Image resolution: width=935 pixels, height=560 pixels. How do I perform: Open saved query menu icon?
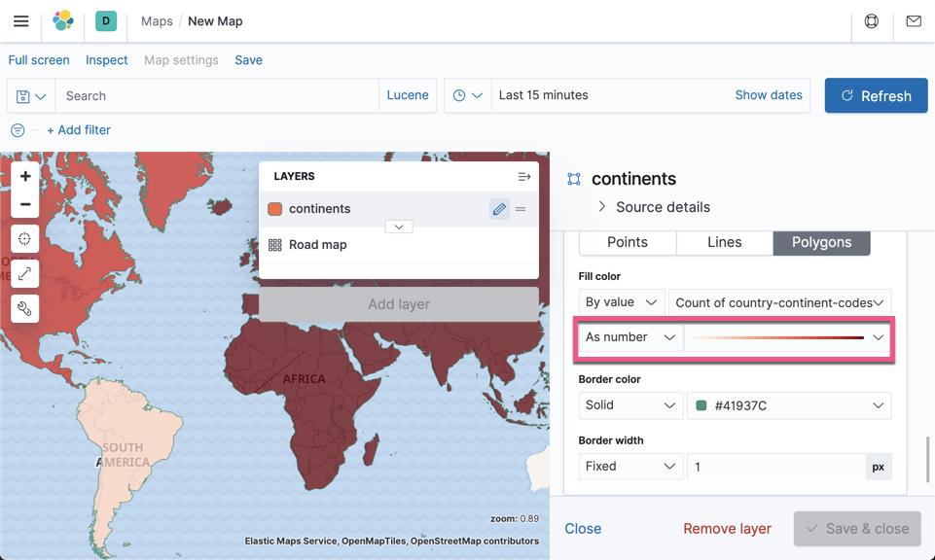coord(31,96)
